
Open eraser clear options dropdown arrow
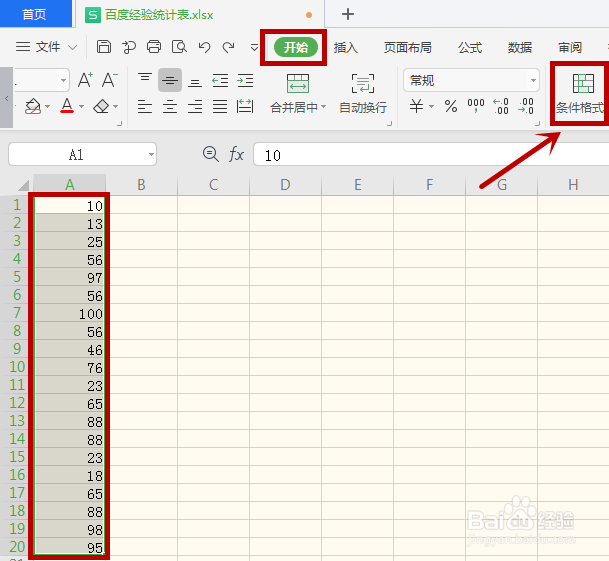116,106
